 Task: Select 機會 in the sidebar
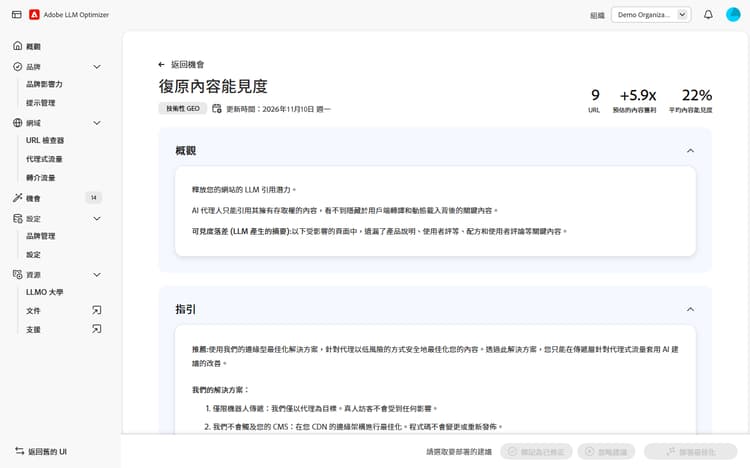point(33,198)
